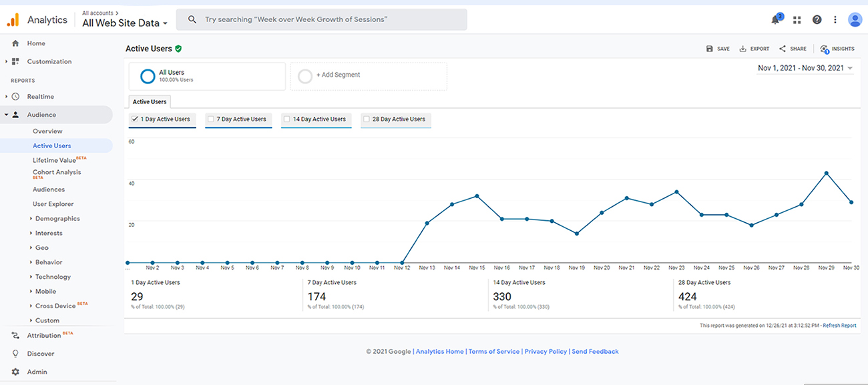This screenshot has height=385, width=868.
Task: Click the Send Feedback link
Action: pos(595,352)
